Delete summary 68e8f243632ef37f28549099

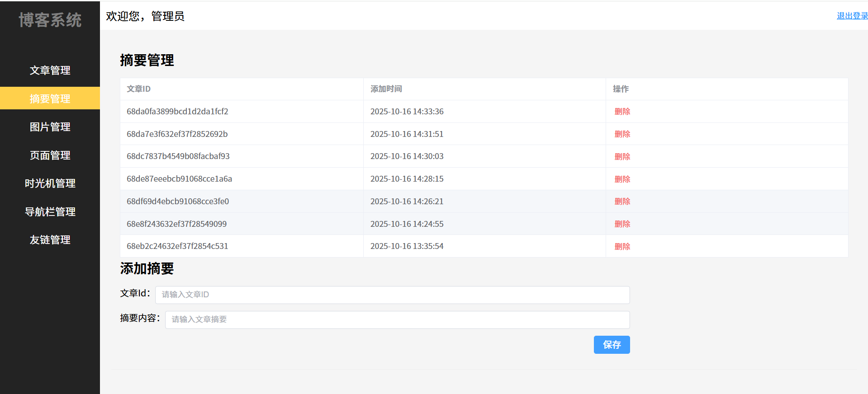[622, 224]
